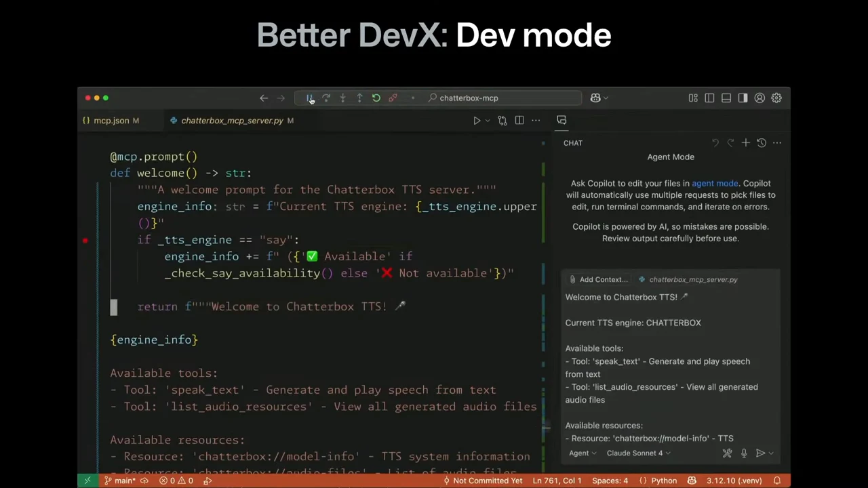Open the Accounts icon in title bar
The width and height of the screenshot is (868, 488).
[x=759, y=98]
